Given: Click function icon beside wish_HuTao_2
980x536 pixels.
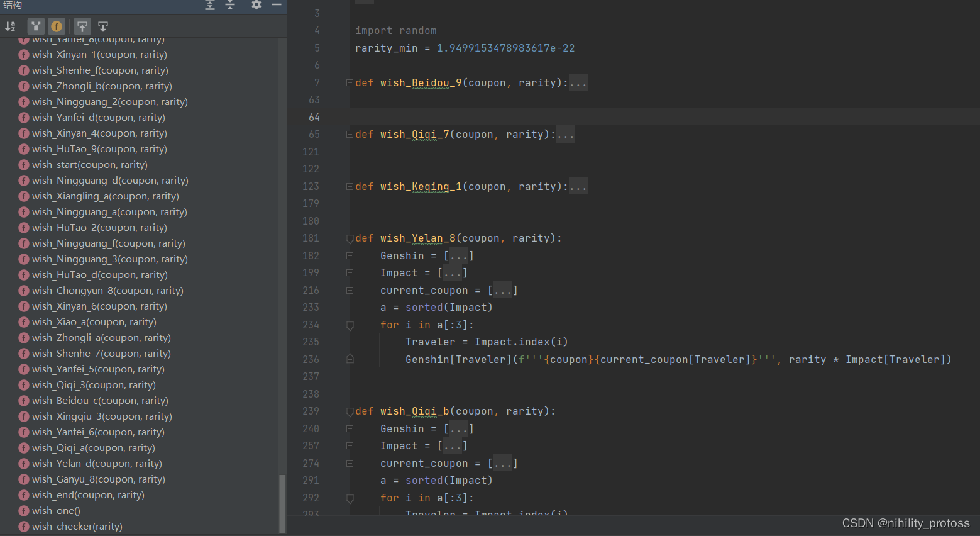Looking at the screenshot, I should point(24,228).
